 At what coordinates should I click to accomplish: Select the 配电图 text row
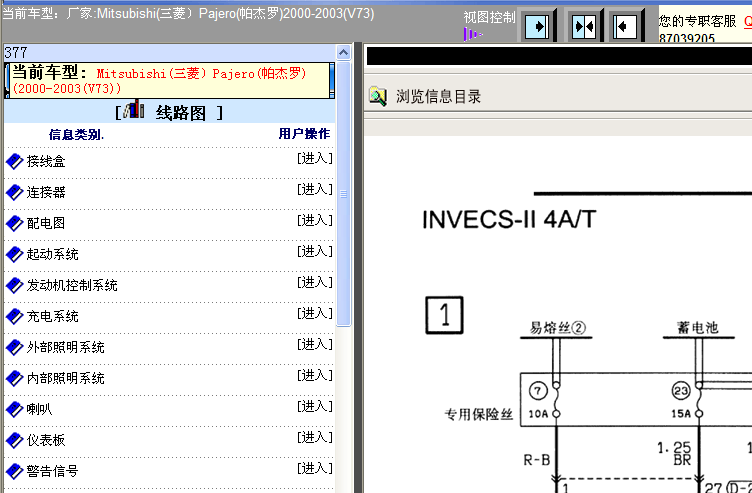coord(46,223)
